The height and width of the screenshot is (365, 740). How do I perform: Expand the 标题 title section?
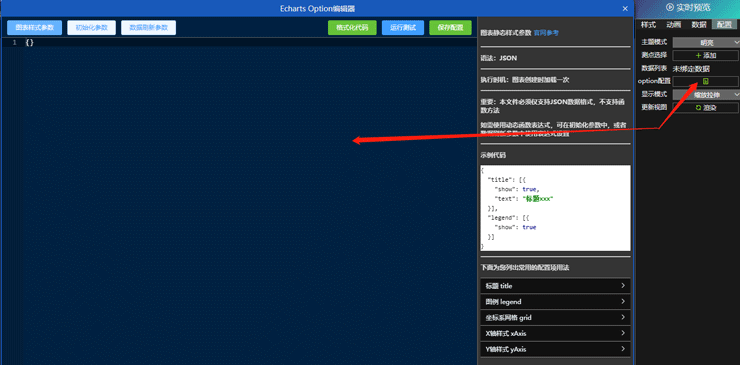point(555,286)
